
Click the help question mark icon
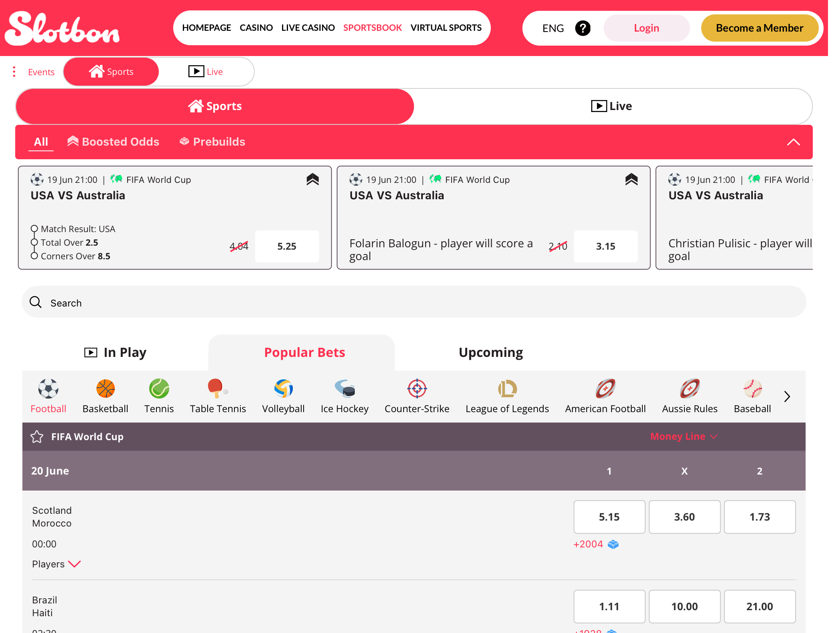pyautogui.click(x=583, y=28)
